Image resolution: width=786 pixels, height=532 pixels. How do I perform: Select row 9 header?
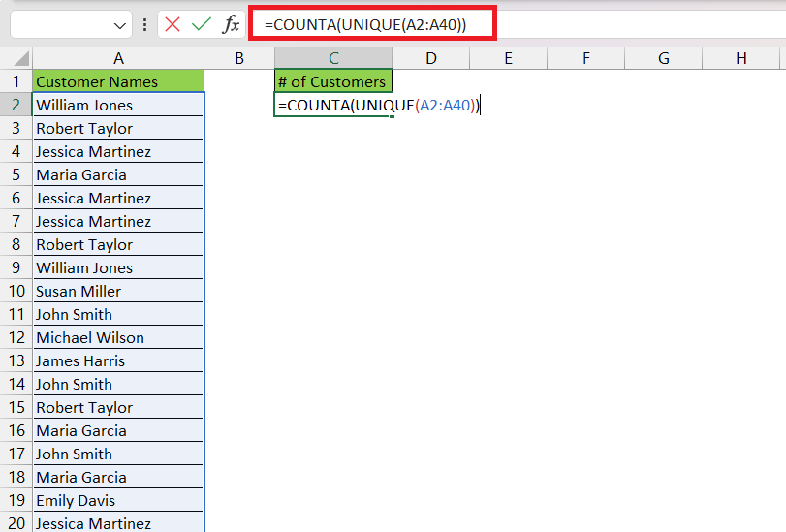tap(16, 267)
